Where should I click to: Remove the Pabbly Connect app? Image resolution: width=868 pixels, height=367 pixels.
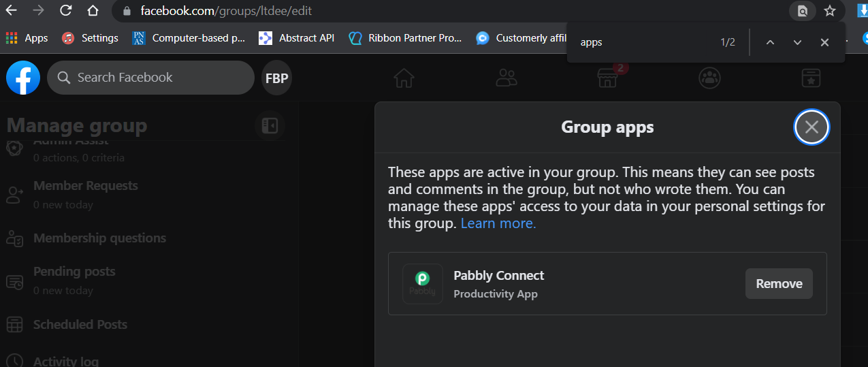(x=779, y=284)
